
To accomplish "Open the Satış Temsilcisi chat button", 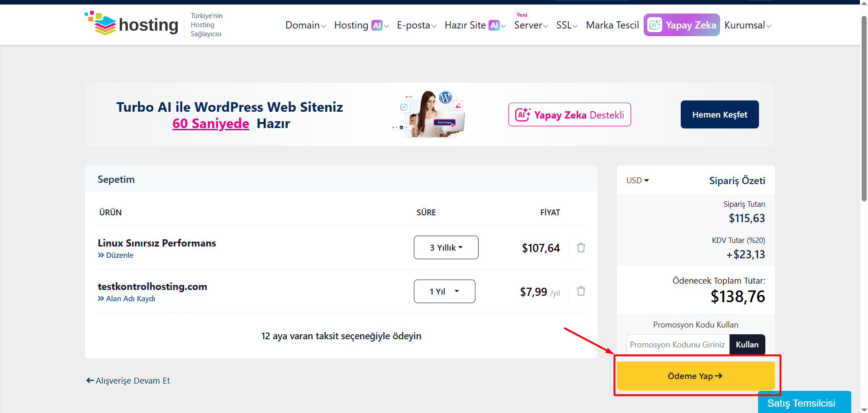I will point(804,403).
